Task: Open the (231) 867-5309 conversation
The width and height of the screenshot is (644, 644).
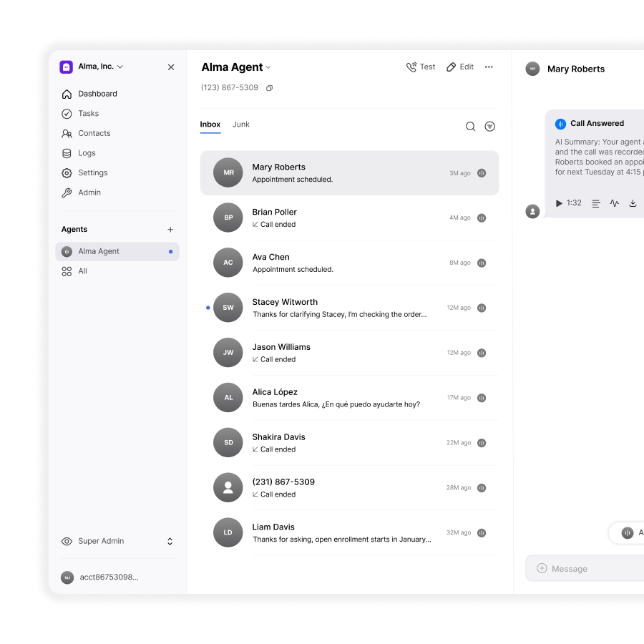Action: (x=349, y=487)
